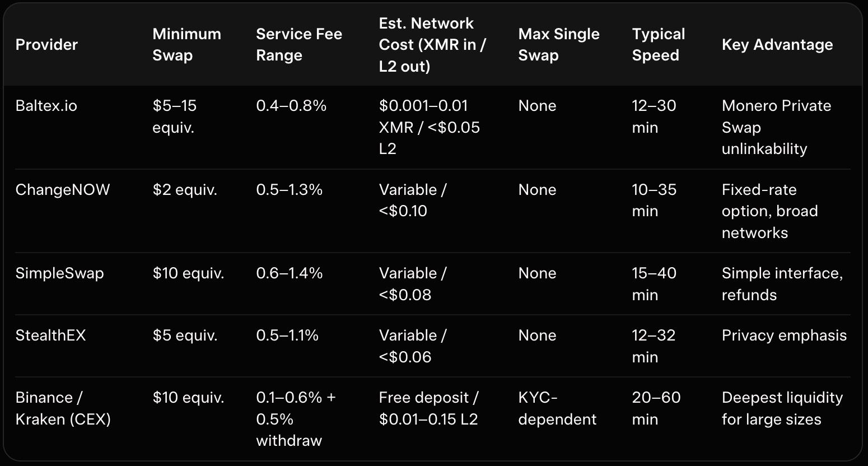Screen dimensions: 868x466
Task: Select the Baltex.io provider cell
Action: 46,106
